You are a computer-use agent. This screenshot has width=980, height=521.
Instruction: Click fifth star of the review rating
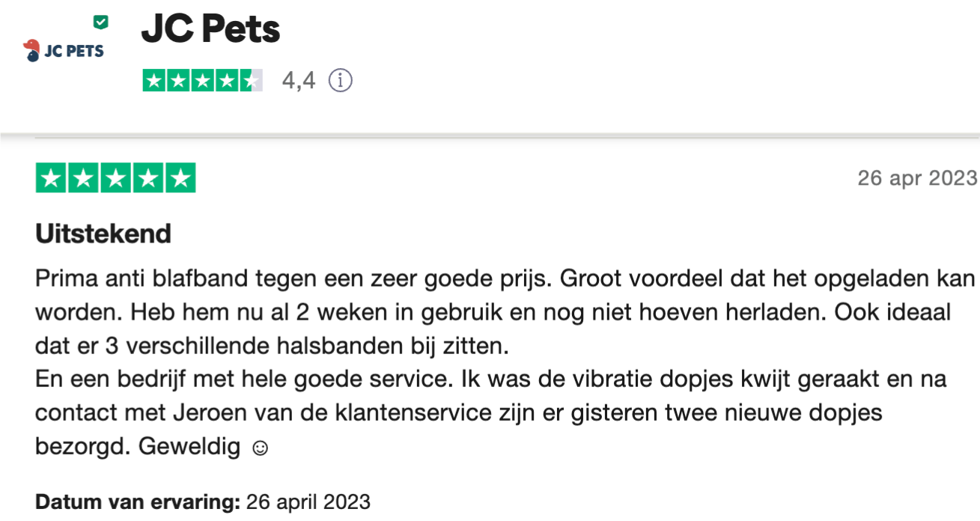pos(180,178)
